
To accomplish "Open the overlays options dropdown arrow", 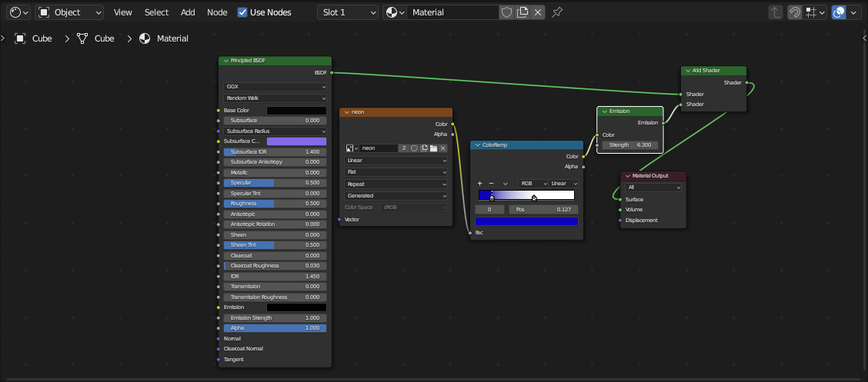I will point(854,12).
